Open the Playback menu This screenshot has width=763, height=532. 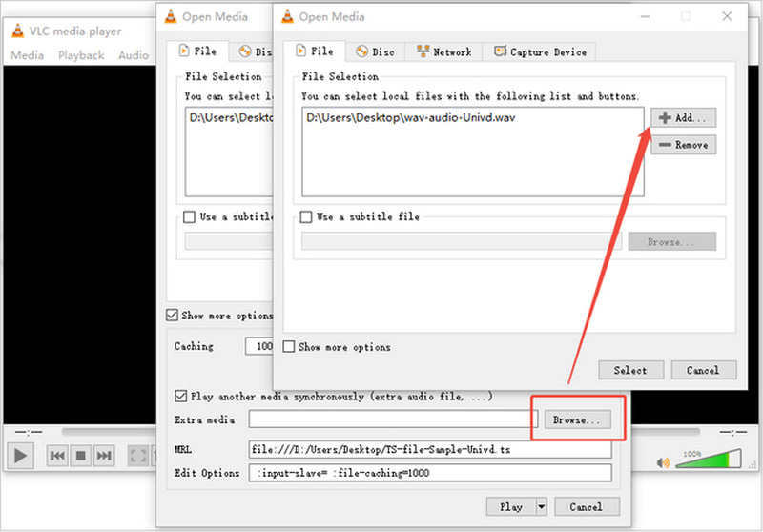pos(81,55)
